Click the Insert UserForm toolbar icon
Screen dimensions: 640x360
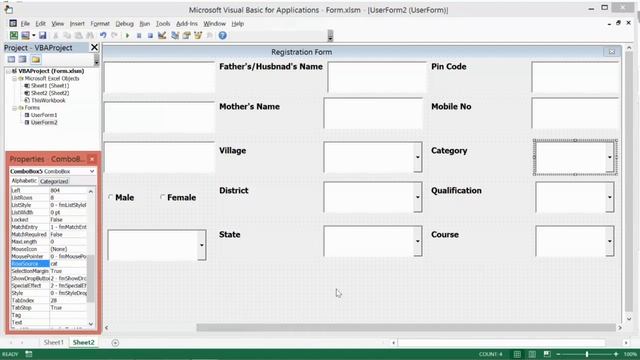click(25, 36)
